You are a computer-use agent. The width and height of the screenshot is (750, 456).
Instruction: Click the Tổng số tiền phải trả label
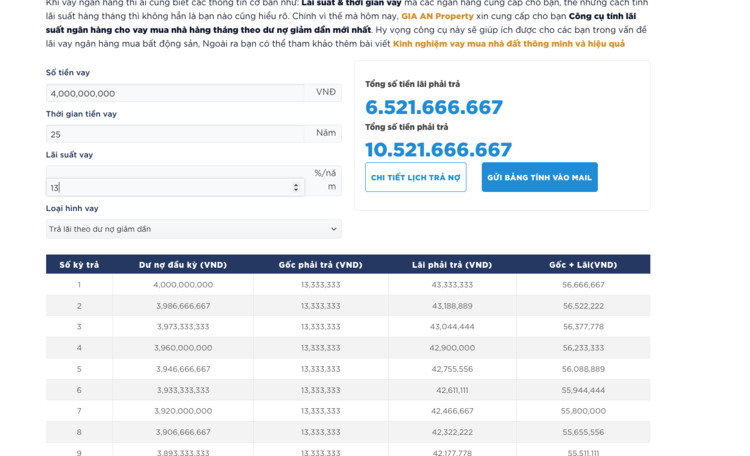[407, 127]
